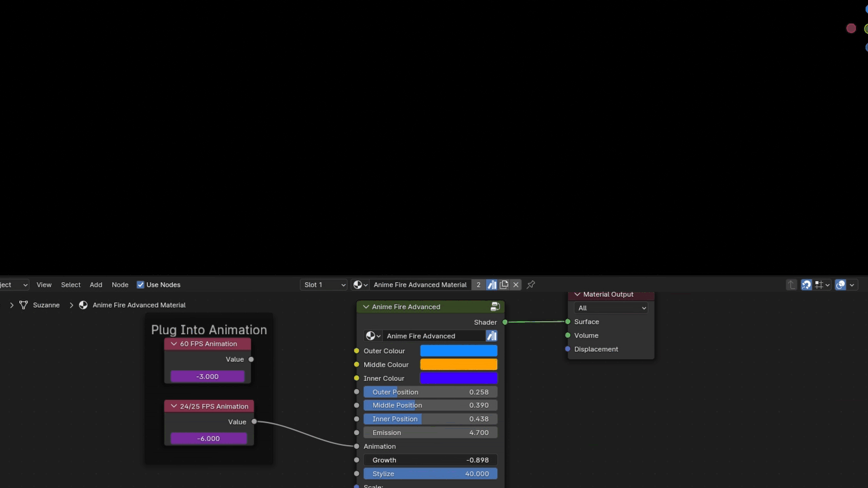Unlink the Anime Fire Advanced Material

pos(516,285)
